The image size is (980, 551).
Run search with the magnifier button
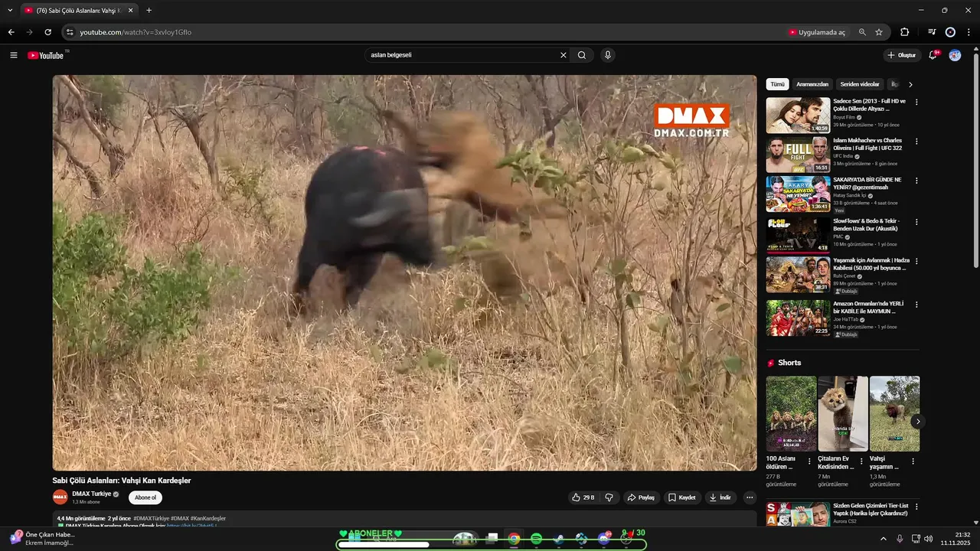pos(582,55)
